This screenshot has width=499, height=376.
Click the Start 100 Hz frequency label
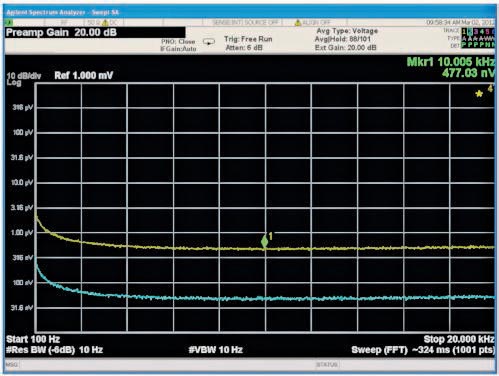coord(33,339)
